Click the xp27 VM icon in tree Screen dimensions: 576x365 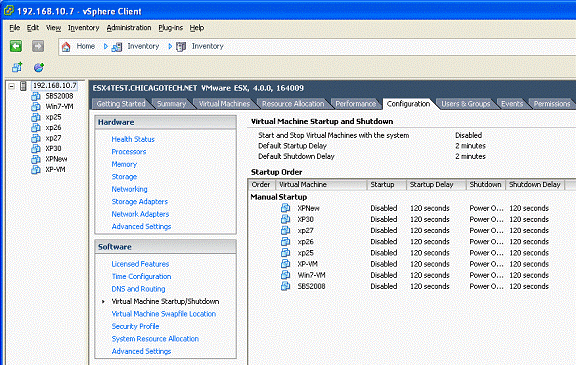36,138
